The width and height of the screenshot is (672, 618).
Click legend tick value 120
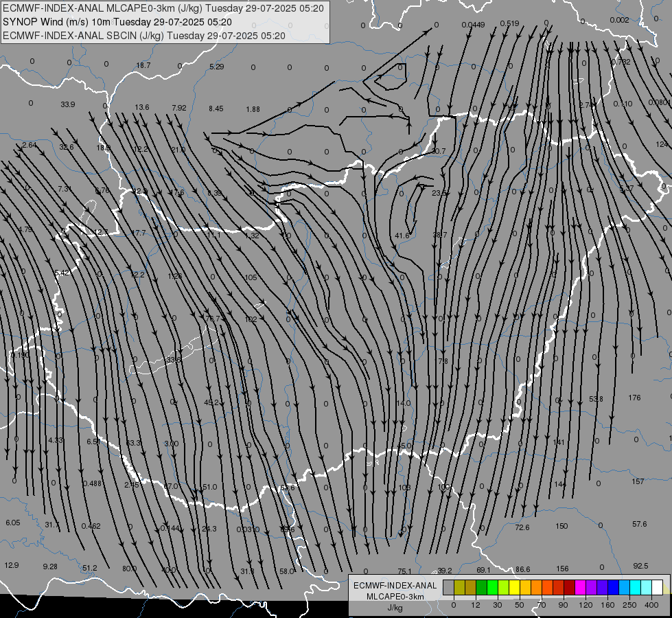click(586, 605)
